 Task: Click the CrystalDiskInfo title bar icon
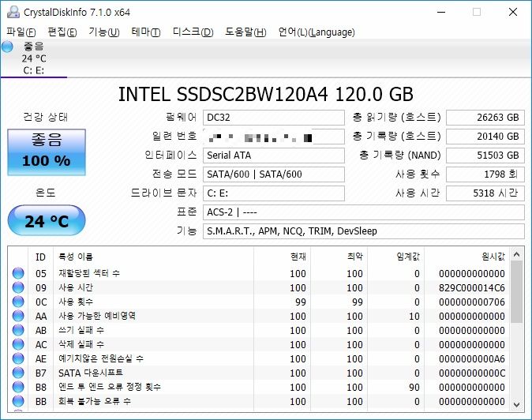pyautogui.click(x=13, y=12)
